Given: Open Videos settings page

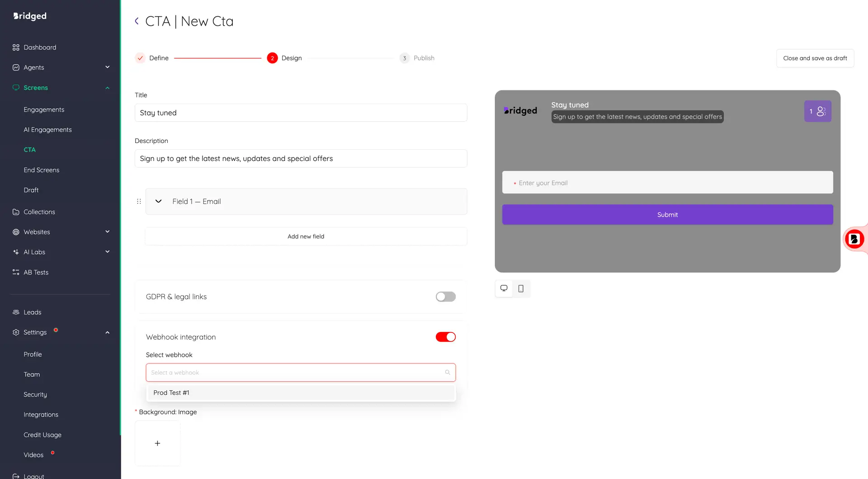Looking at the screenshot, I should [33, 455].
